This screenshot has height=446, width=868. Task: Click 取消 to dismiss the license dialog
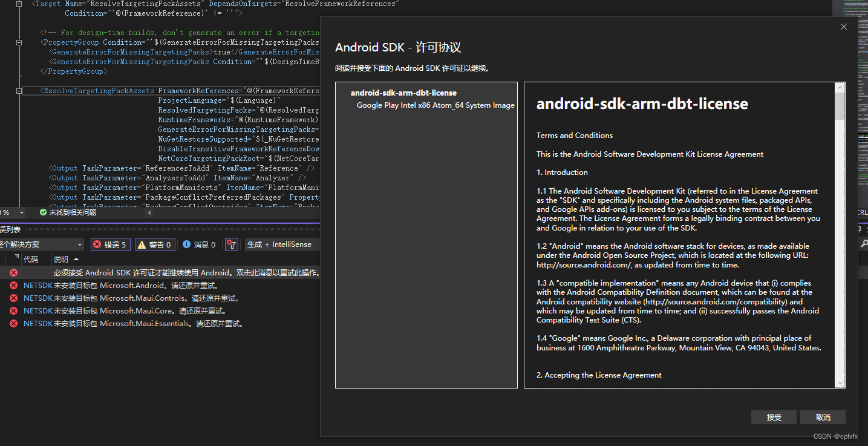[x=823, y=417]
